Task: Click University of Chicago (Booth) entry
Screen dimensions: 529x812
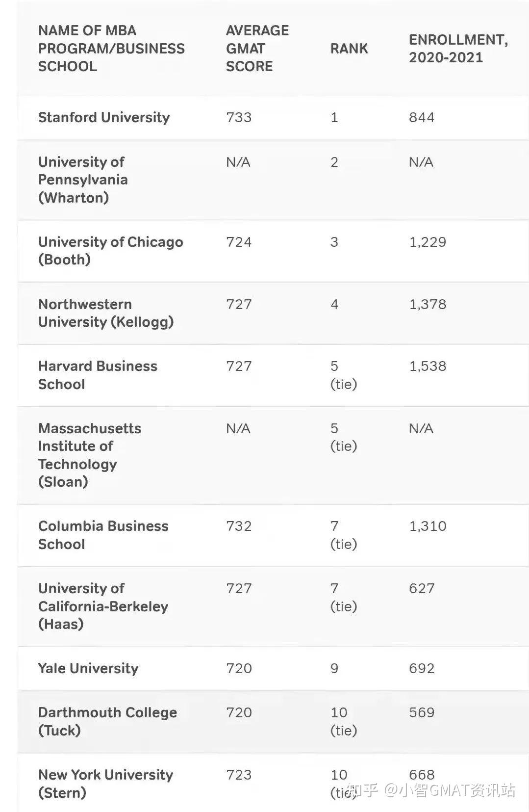Action: 110,250
